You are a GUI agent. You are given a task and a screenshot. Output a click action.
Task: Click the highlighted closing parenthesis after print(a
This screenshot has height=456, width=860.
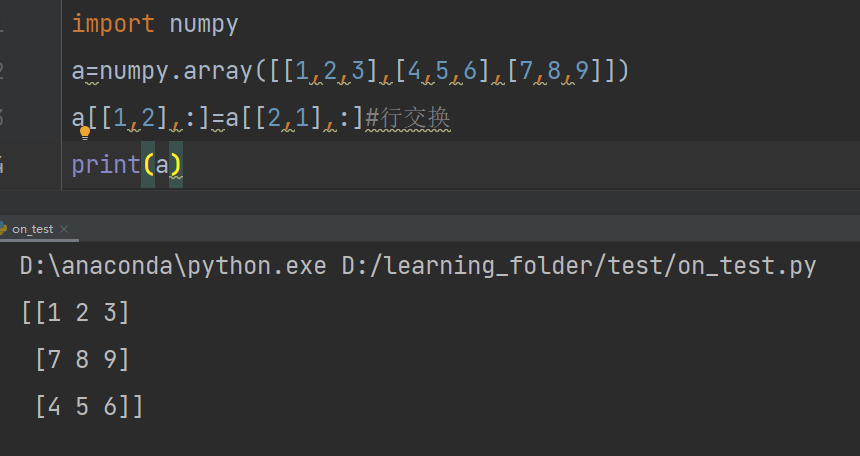176,165
